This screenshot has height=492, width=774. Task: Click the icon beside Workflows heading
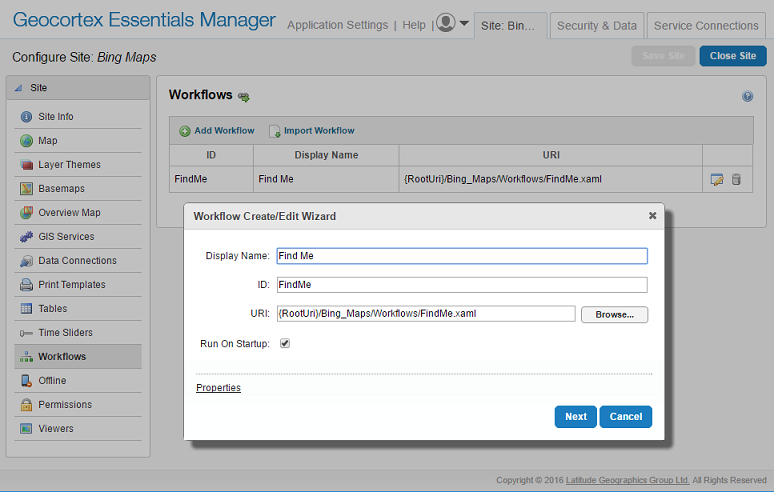[x=244, y=97]
